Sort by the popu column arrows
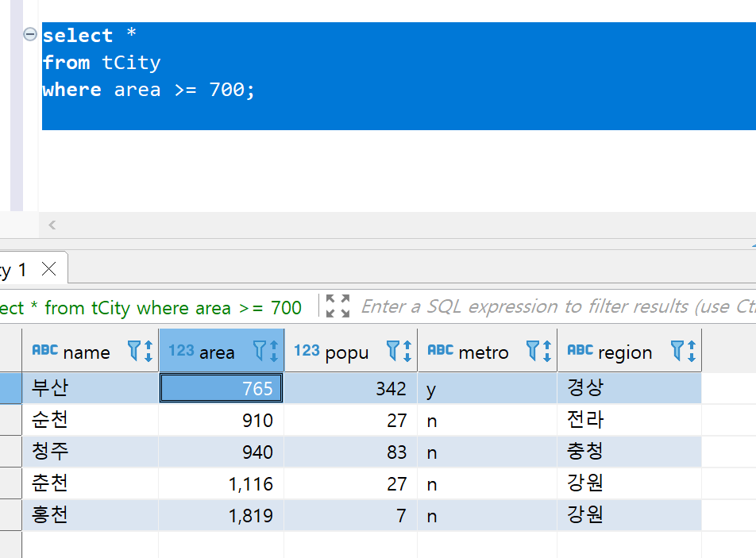 407,351
